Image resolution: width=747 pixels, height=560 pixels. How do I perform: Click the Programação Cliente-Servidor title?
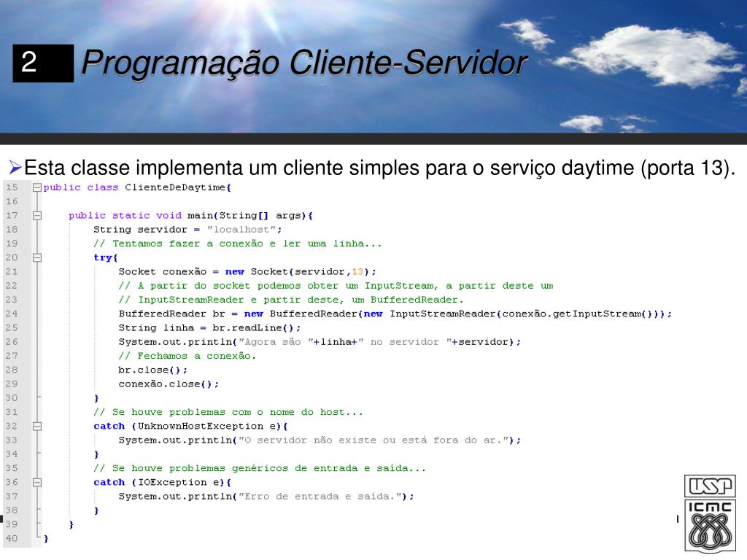(304, 63)
